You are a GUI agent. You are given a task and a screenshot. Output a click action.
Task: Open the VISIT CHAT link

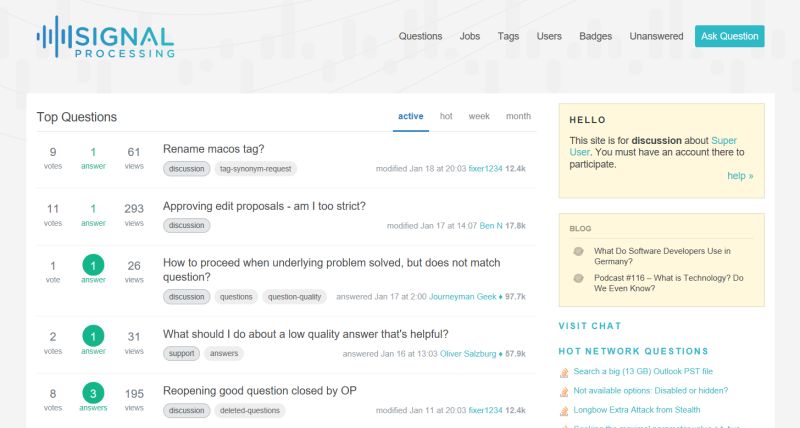[x=590, y=326]
